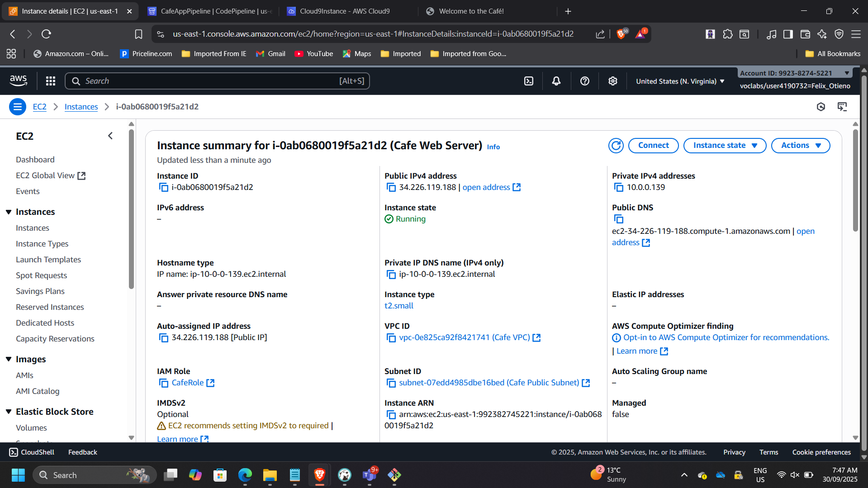The height and width of the screenshot is (488, 868).
Task: Launch CloudShell from the navigation bar
Action: (x=528, y=81)
